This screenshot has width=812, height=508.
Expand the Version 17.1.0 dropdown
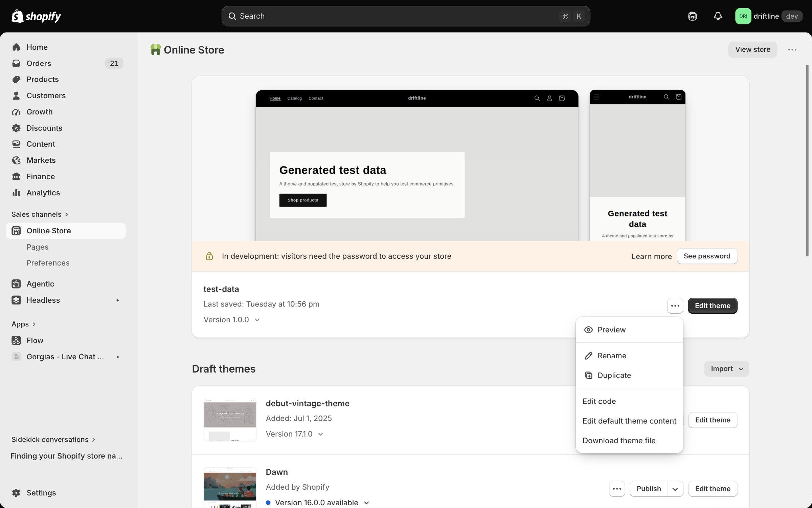[295, 434]
